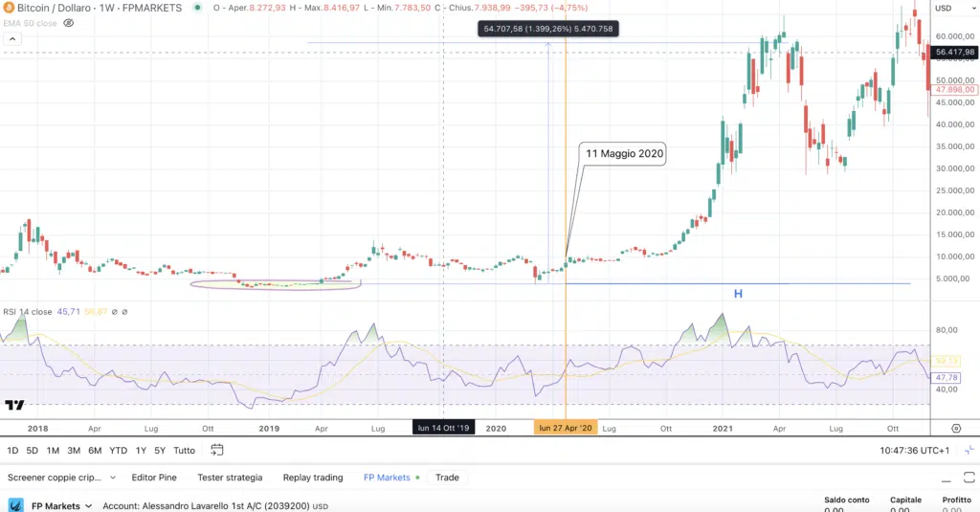Image resolution: width=980 pixels, height=512 pixels.
Task: Set time range to 1Y
Action: pyautogui.click(x=141, y=450)
